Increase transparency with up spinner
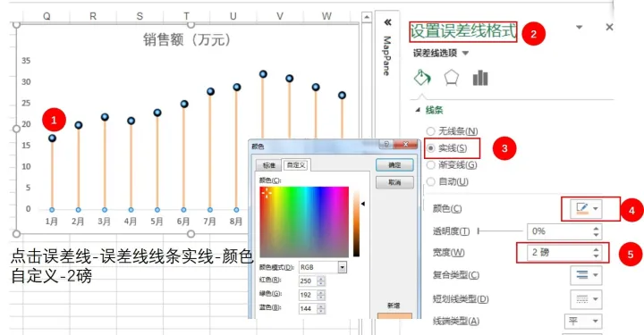Screen dimensions: 644x335 click(596, 228)
